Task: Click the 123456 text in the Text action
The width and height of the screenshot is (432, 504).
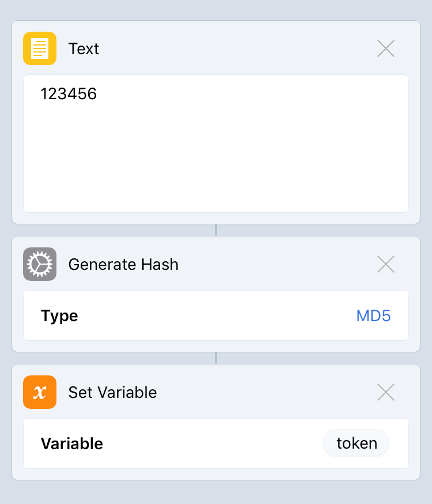Action: 69,93
